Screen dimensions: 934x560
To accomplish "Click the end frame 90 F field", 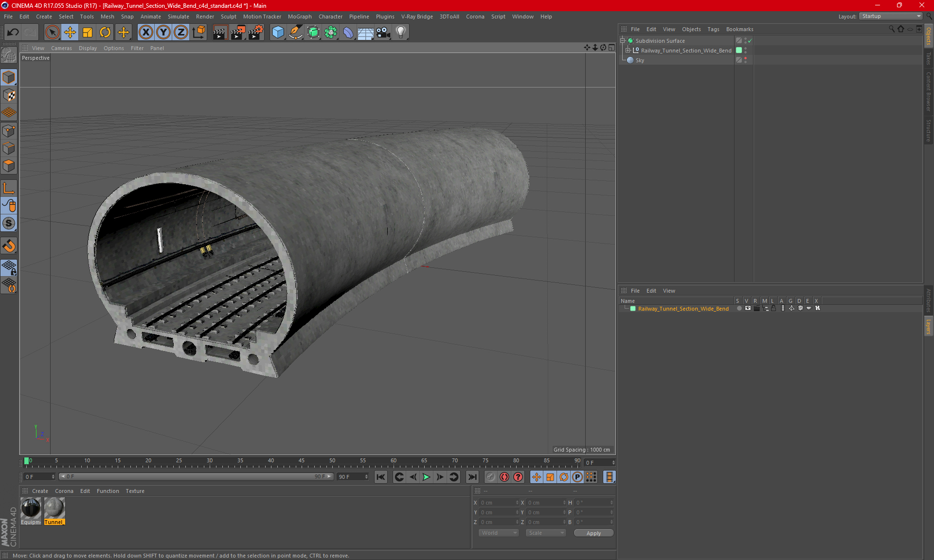I will 352,477.
